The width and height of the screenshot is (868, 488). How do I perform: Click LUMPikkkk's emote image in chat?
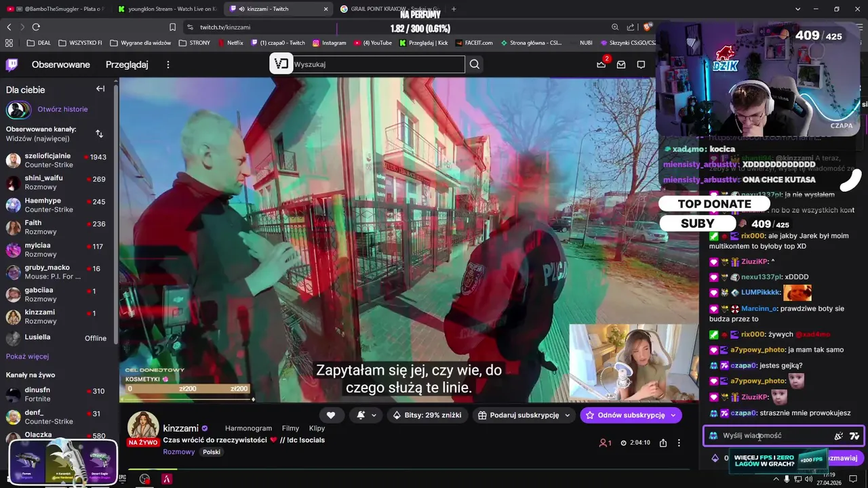pyautogui.click(x=797, y=293)
